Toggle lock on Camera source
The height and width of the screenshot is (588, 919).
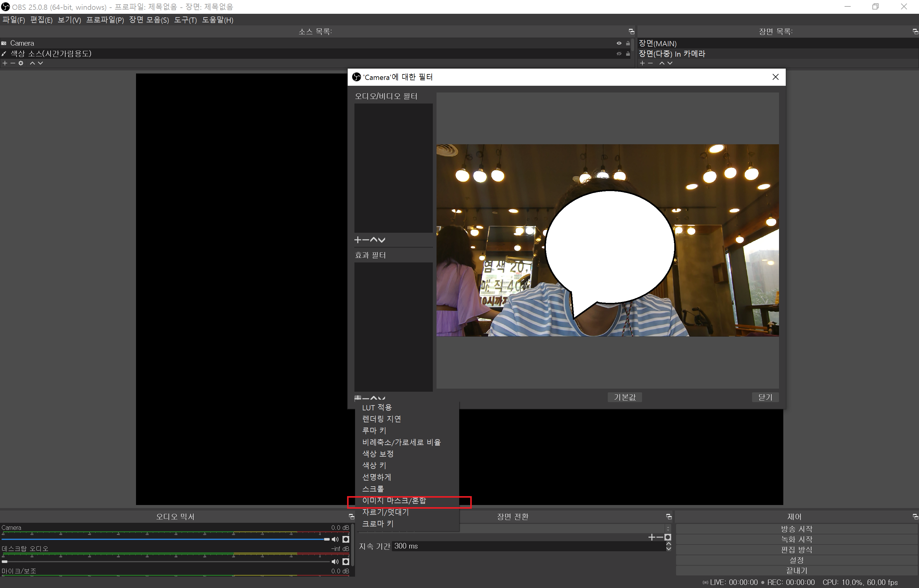click(x=628, y=43)
